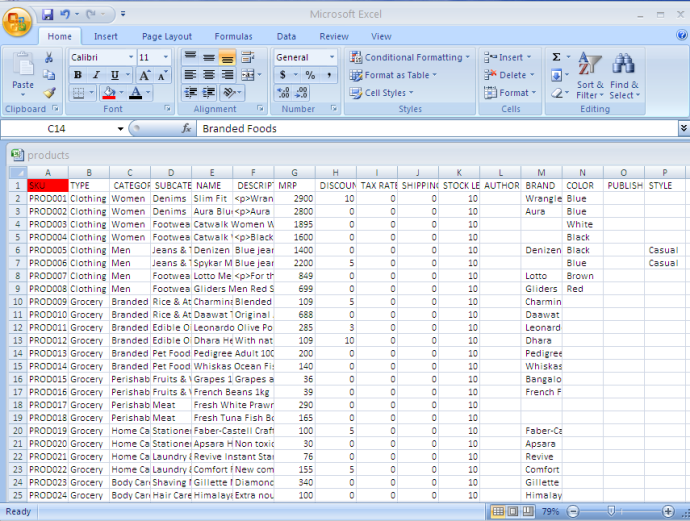Toggle Underline formatting

[114, 75]
